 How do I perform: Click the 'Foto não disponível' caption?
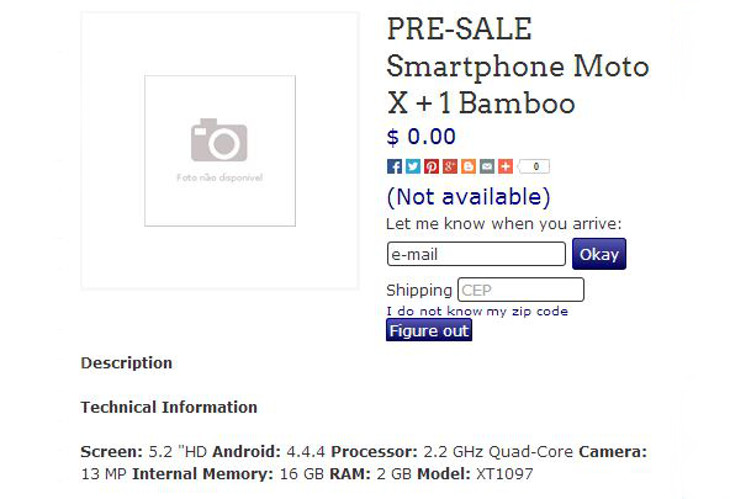coord(219,177)
